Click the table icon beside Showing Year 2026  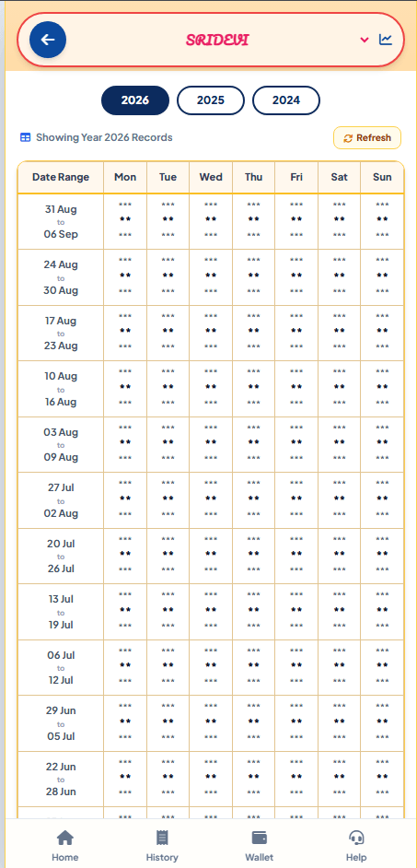[x=26, y=137]
